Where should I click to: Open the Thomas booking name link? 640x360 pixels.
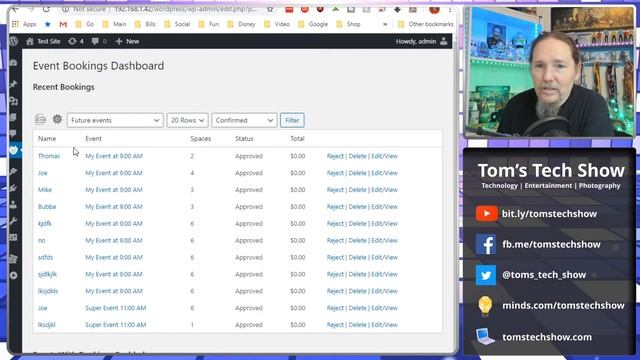pos(49,156)
